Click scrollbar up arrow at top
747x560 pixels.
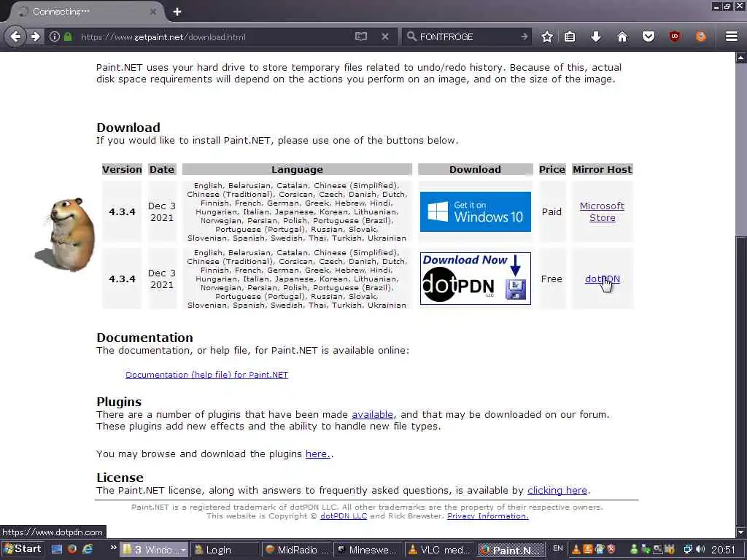coord(741,58)
